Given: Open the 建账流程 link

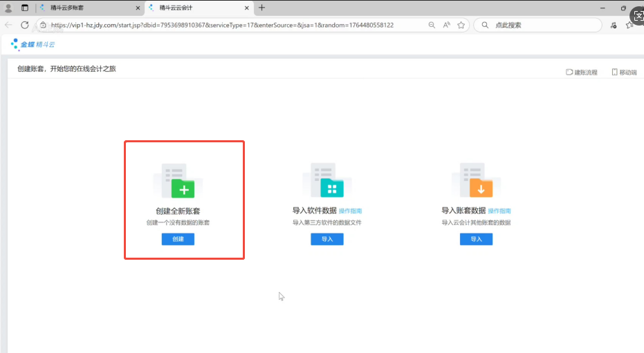Looking at the screenshot, I should (x=581, y=72).
